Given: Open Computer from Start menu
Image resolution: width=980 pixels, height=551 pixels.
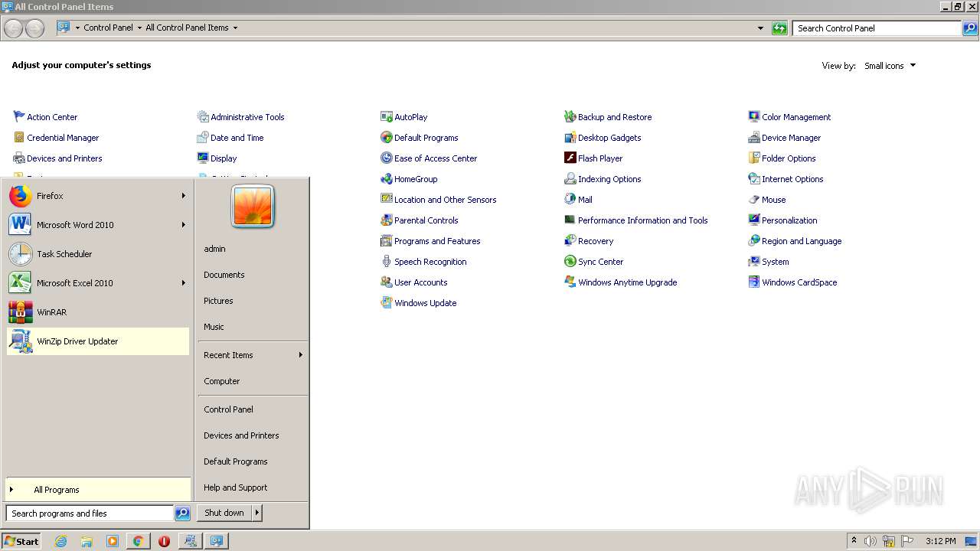Looking at the screenshot, I should [222, 381].
